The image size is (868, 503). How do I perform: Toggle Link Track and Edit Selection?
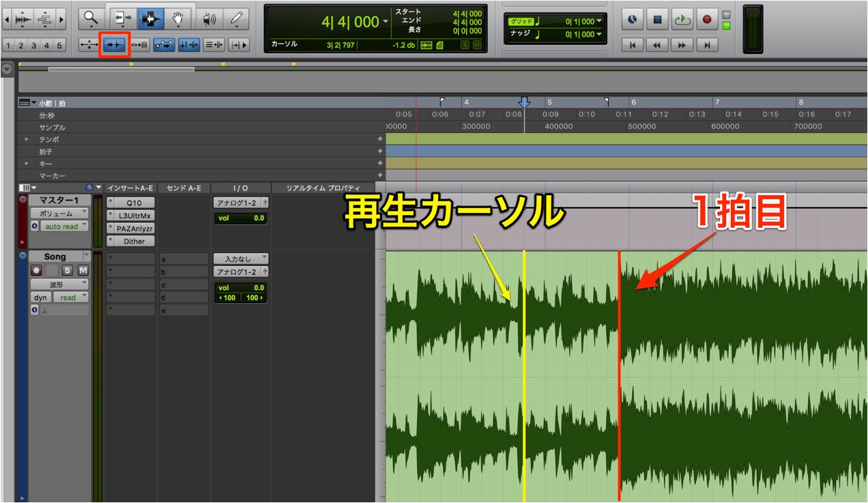214,45
